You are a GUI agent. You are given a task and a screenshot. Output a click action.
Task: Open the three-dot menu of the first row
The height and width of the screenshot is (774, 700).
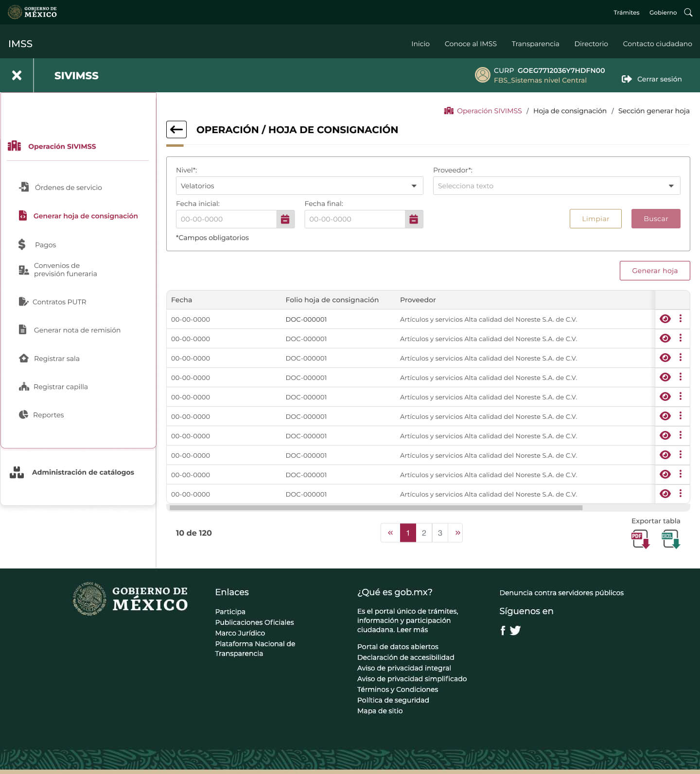(681, 319)
